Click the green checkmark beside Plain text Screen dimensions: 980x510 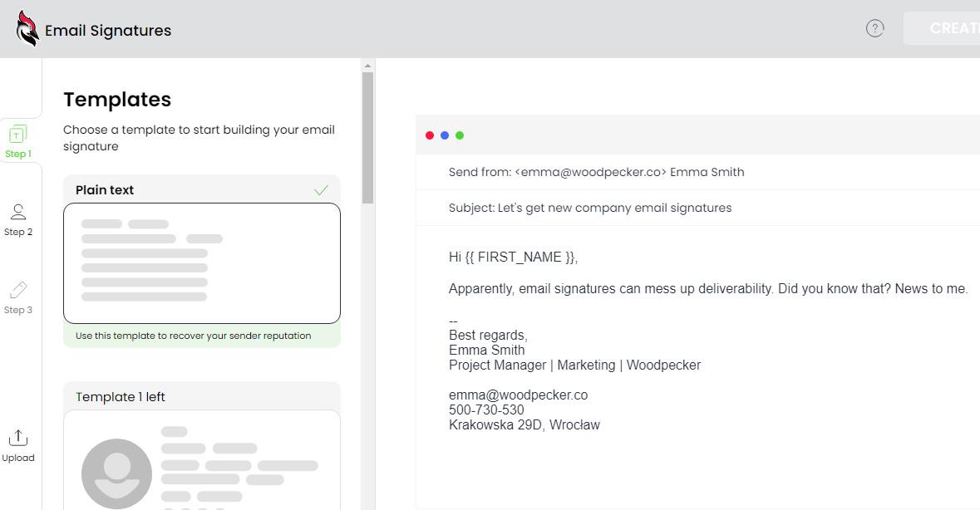point(321,190)
